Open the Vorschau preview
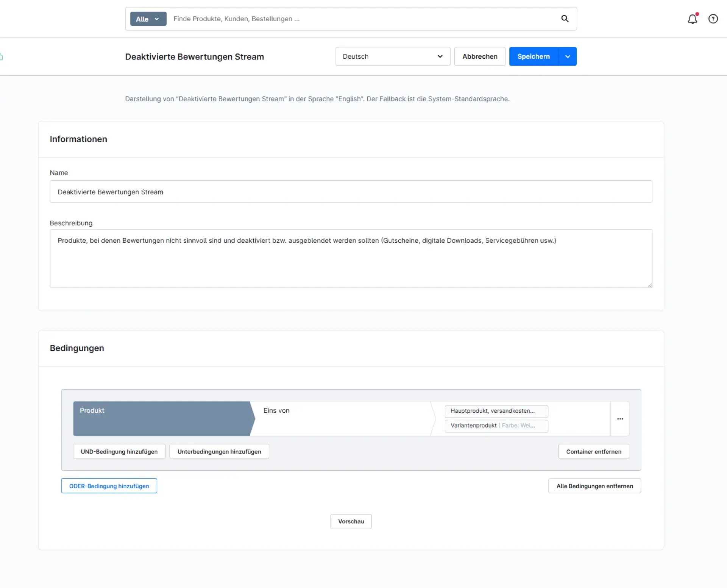 (351, 521)
